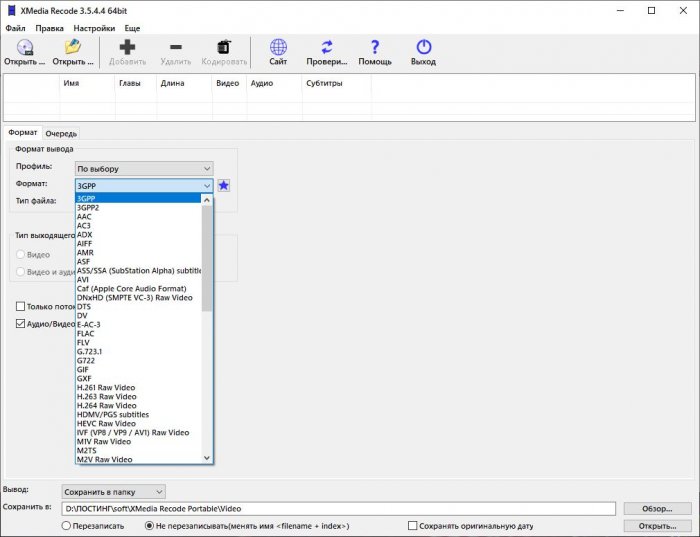This screenshot has width=700, height=537.
Task: Click the save path input field
Action: (x=338, y=508)
